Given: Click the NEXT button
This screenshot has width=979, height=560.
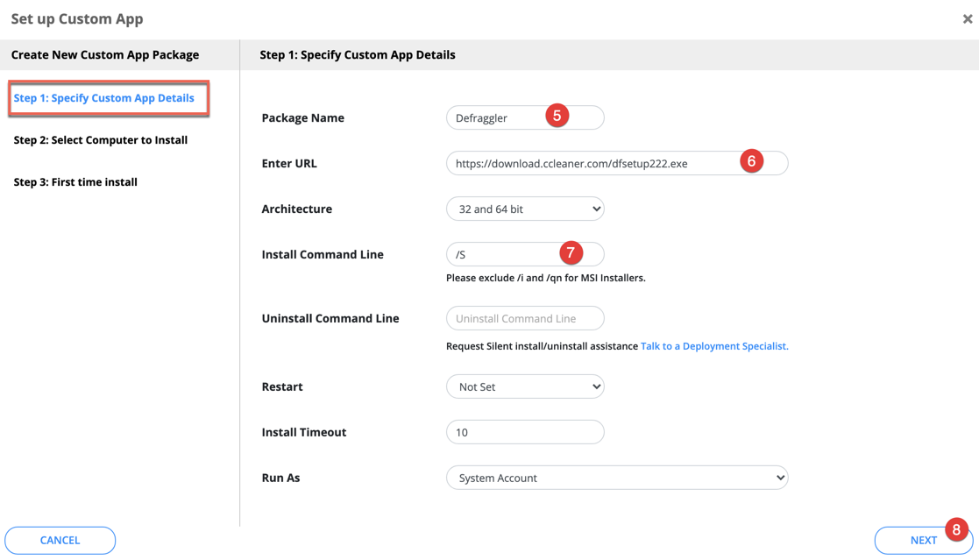Looking at the screenshot, I should click(924, 540).
